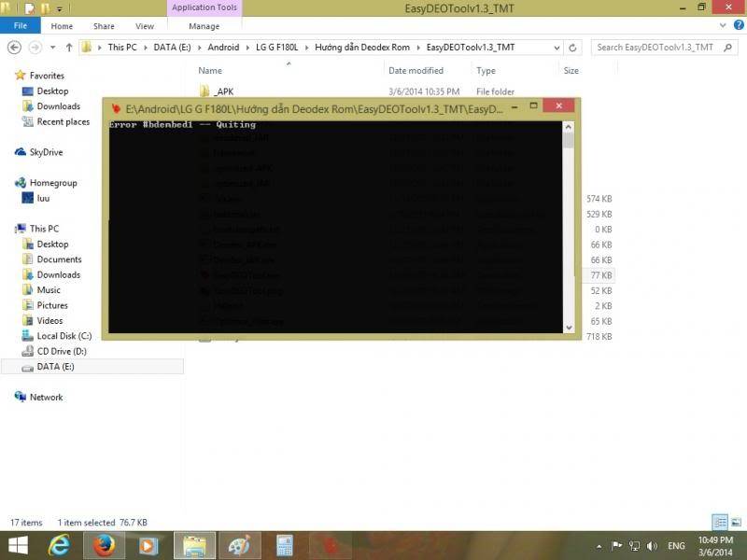The width and height of the screenshot is (747, 560).
Task: Refresh the folder with the refresh icon
Action: click(x=572, y=48)
